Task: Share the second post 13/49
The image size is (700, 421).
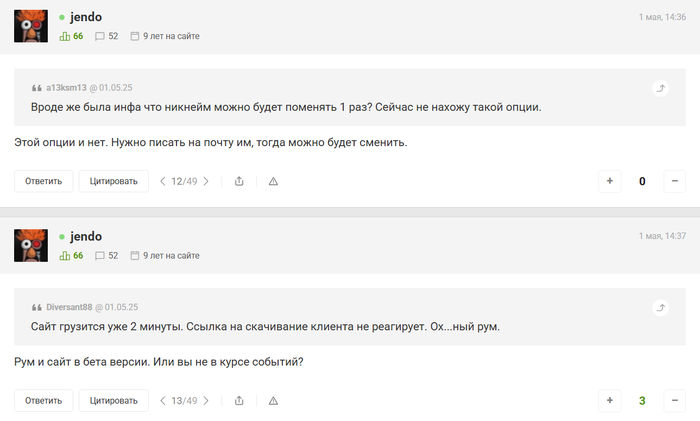Action: pos(239,401)
